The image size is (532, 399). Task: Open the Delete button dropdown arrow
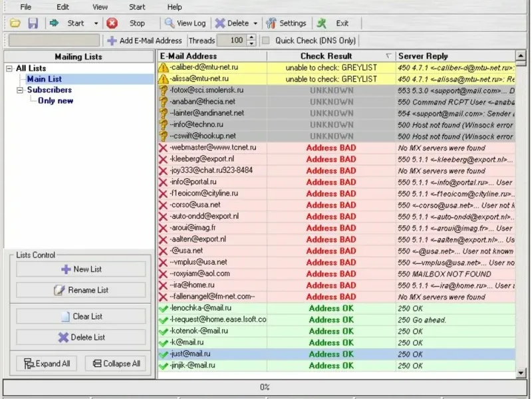click(x=255, y=23)
